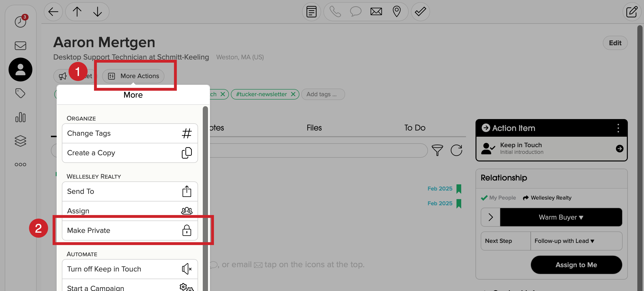Open the bar chart reports sidebar icon
Viewport: 644px width, 291px height.
click(20, 117)
